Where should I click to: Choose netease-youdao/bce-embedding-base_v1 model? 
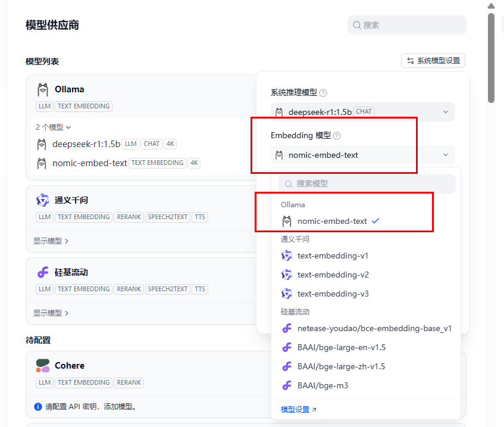(x=366, y=328)
